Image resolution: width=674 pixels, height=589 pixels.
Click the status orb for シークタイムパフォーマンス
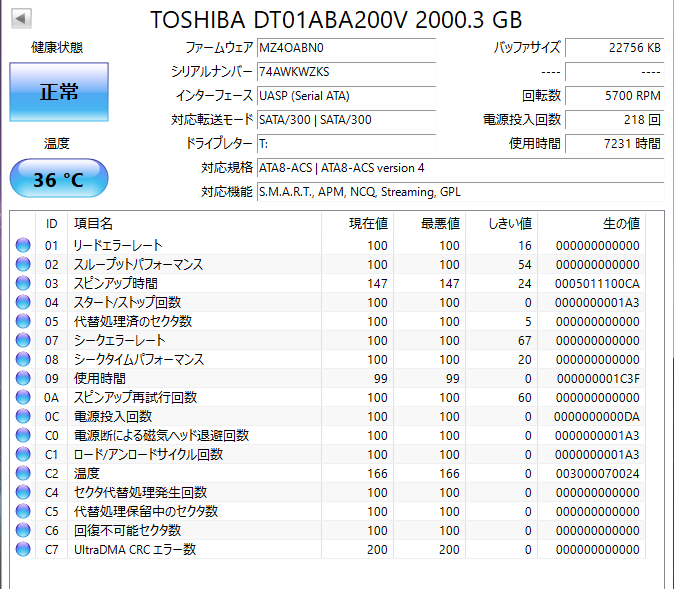23,359
